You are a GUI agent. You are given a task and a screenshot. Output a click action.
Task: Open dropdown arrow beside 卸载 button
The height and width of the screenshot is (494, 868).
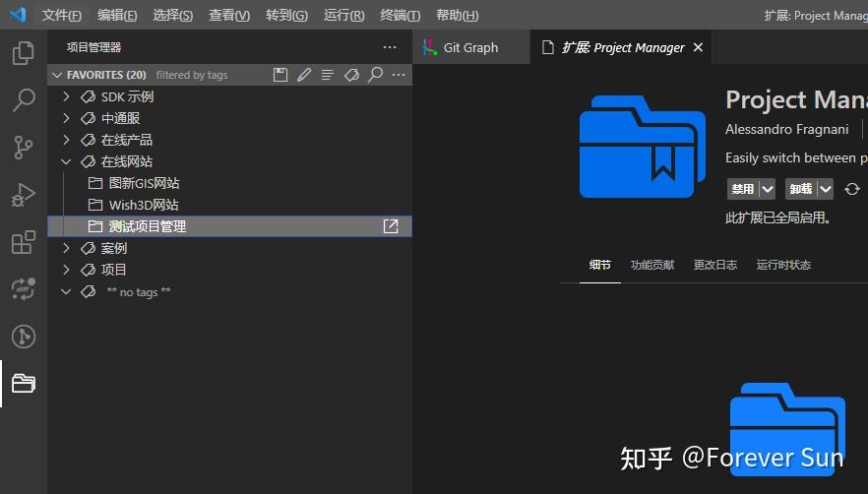(826, 189)
